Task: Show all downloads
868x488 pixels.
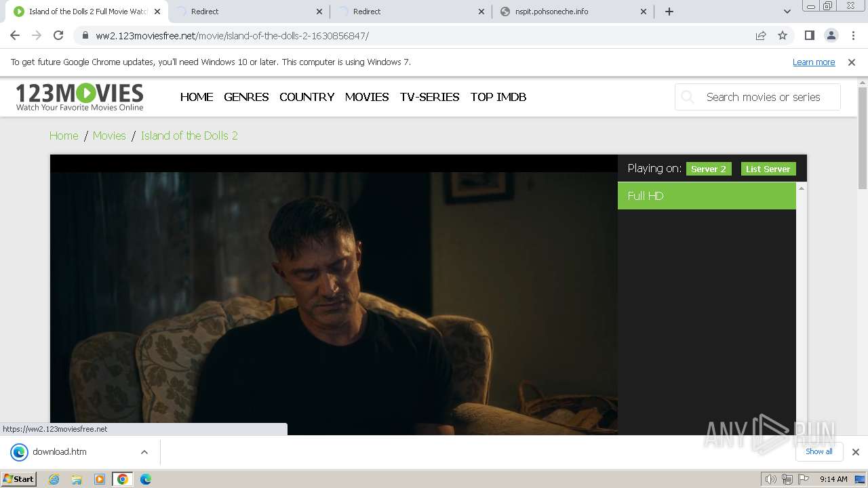Action: pos(818,451)
